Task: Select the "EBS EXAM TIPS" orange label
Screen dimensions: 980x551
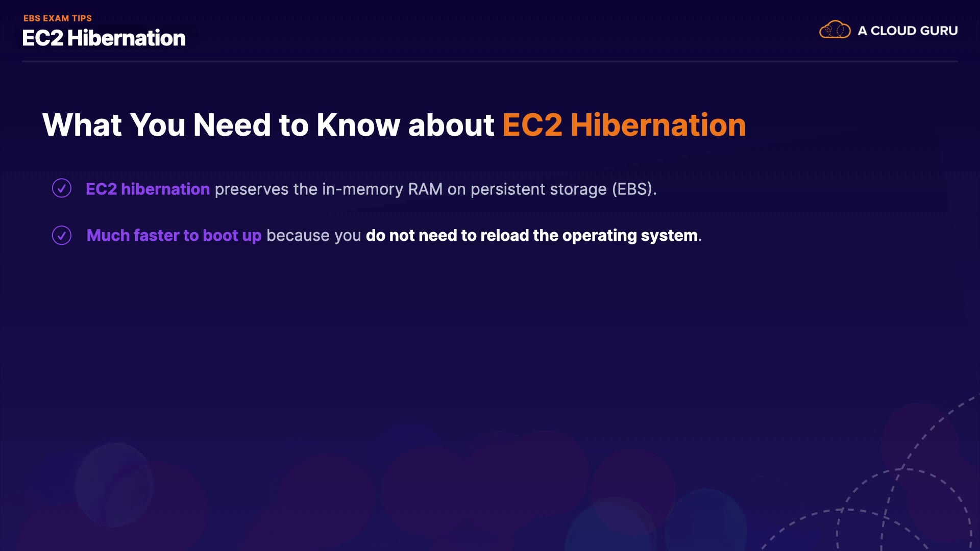Action: coord(58,18)
